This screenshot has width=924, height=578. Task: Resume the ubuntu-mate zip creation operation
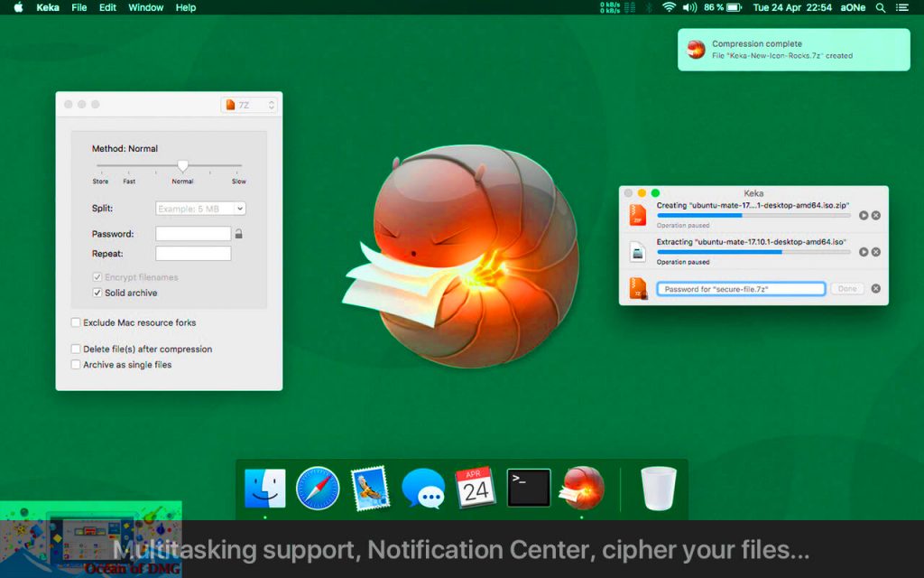click(864, 216)
